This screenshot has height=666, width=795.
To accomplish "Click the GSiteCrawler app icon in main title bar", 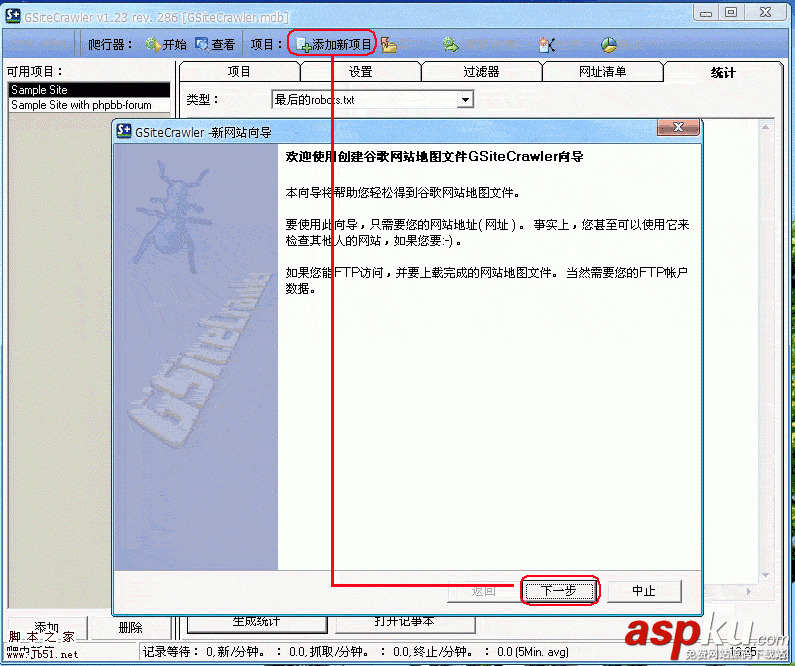I will [13, 16].
